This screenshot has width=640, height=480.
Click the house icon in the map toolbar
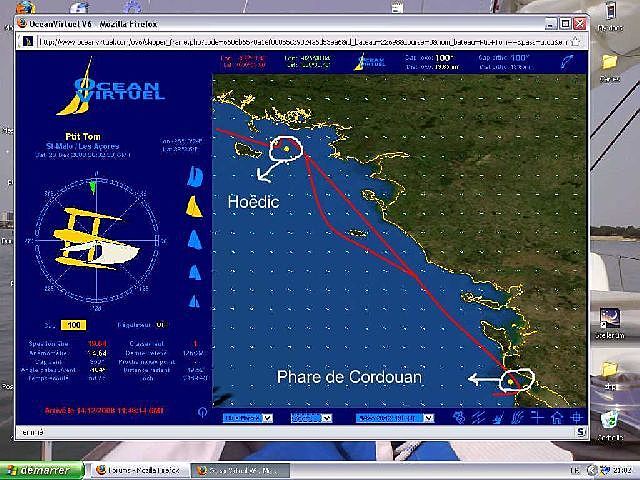pos(557,418)
